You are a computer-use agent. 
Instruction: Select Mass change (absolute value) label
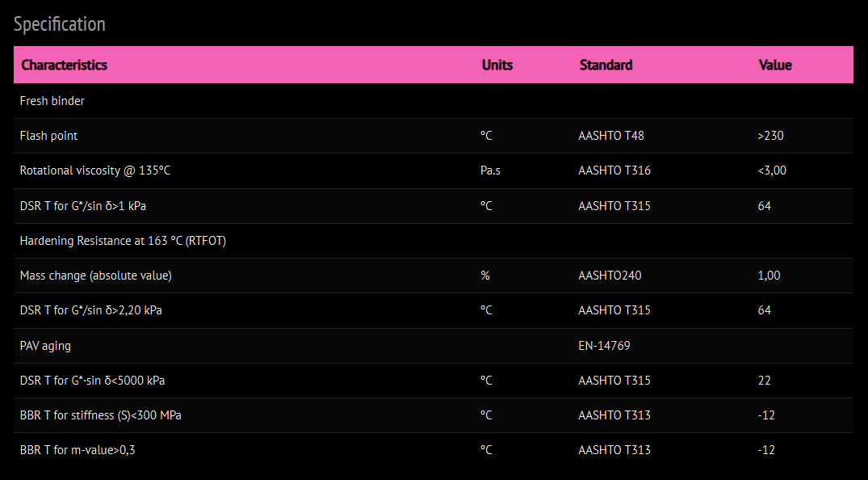pyautogui.click(x=95, y=276)
